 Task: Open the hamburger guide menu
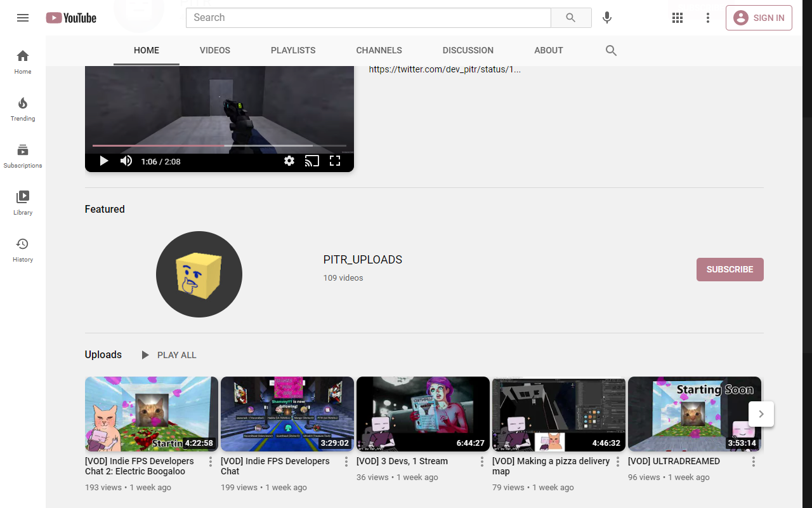tap(23, 18)
